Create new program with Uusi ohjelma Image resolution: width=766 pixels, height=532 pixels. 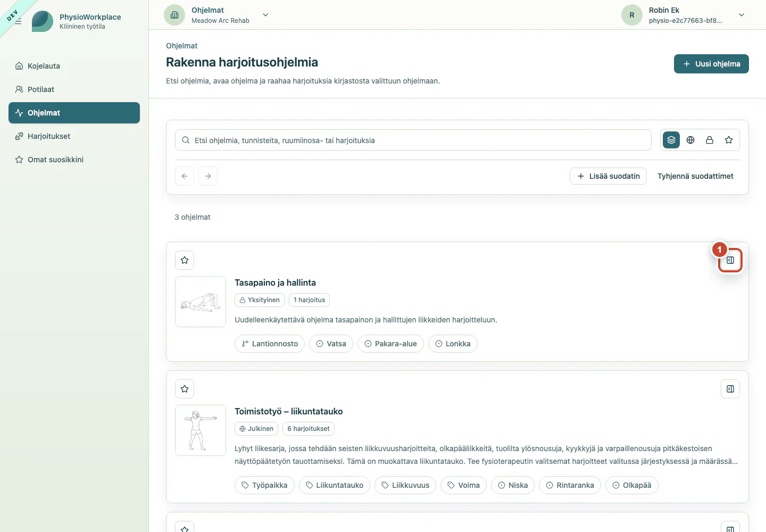(x=711, y=64)
